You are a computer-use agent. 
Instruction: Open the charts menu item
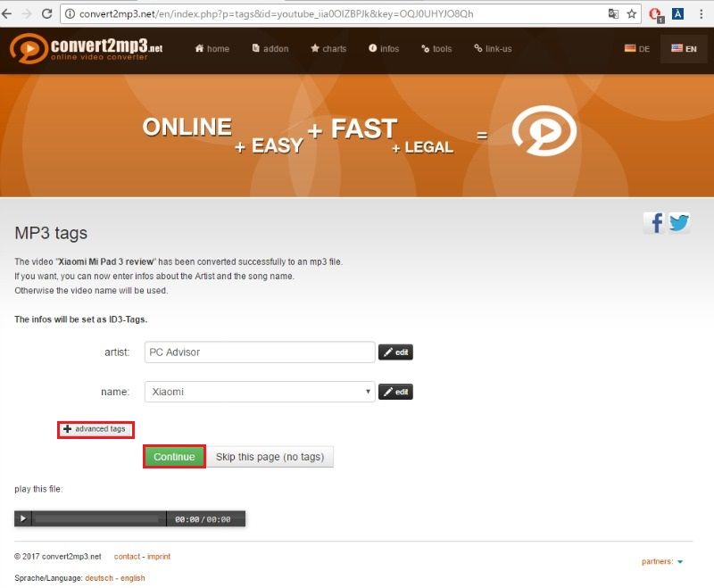328,49
